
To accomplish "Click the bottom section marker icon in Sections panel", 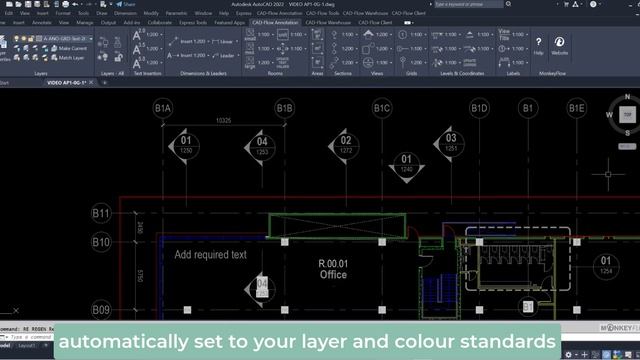I will pyautogui.click(x=334, y=62).
